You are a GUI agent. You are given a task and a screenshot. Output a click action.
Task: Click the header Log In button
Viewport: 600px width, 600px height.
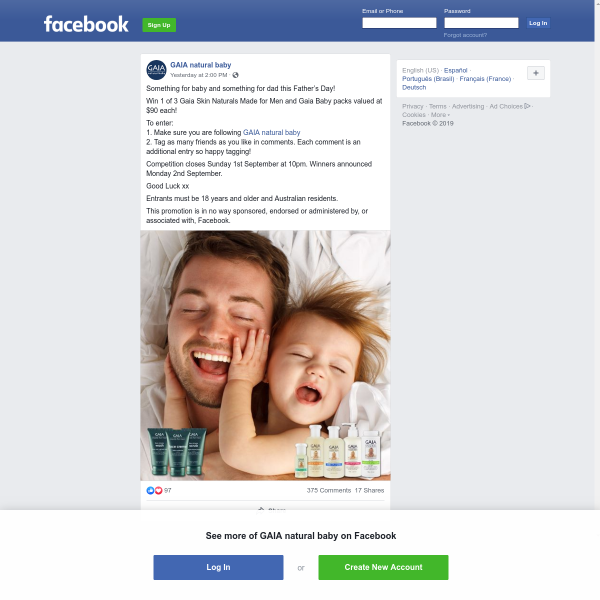(538, 23)
